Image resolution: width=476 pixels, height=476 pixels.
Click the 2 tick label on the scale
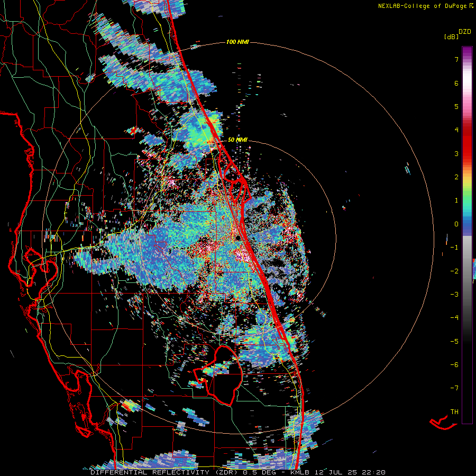[x=456, y=177]
